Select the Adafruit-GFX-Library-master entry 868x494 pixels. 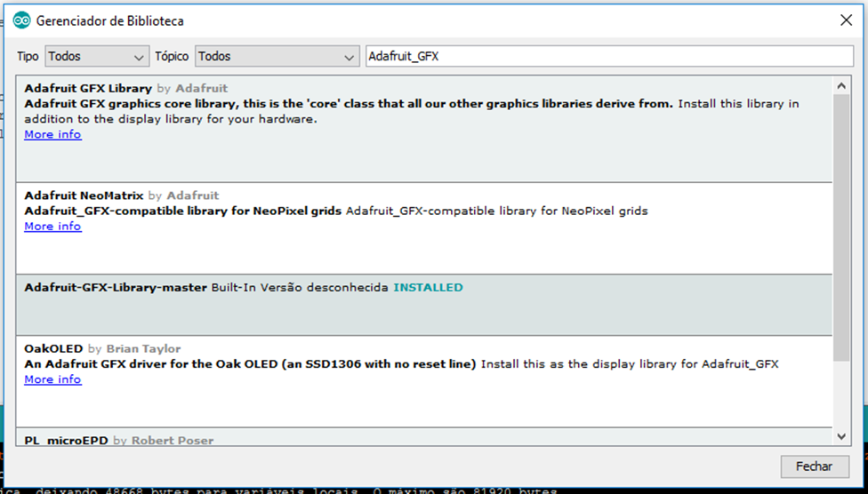tap(424, 305)
